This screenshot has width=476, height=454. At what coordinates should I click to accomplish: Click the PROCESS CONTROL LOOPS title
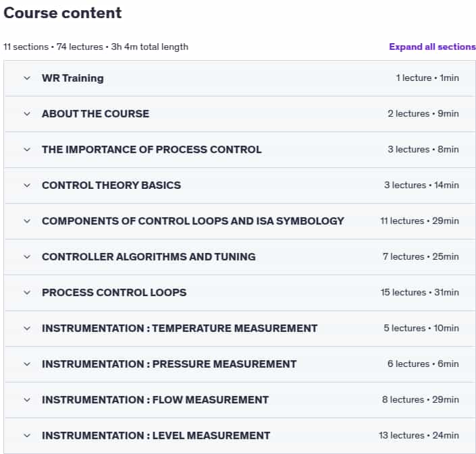pyautogui.click(x=114, y=293)
